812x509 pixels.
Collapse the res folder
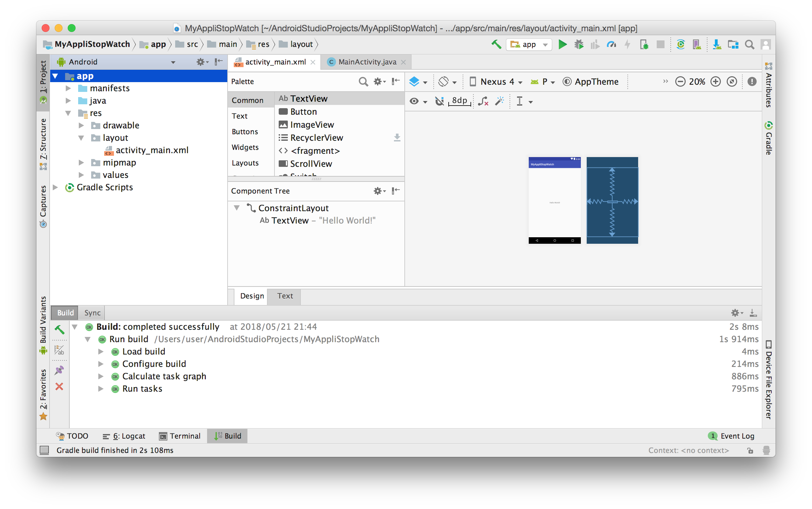pos(68,113)
